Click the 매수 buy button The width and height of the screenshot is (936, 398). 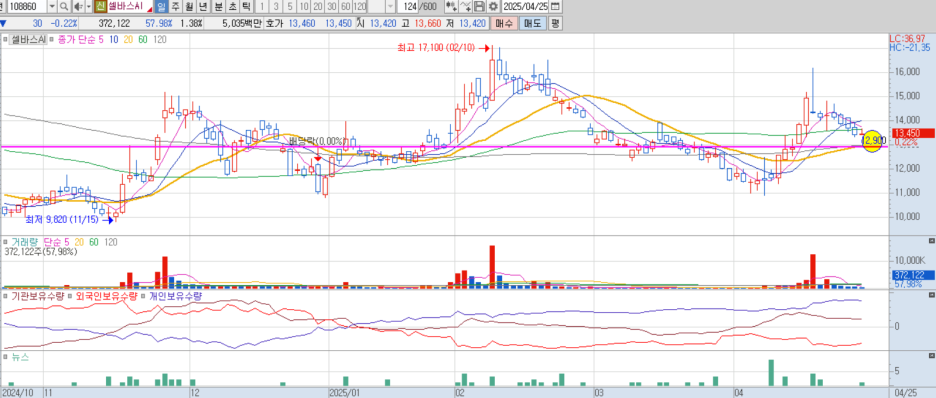504,23
